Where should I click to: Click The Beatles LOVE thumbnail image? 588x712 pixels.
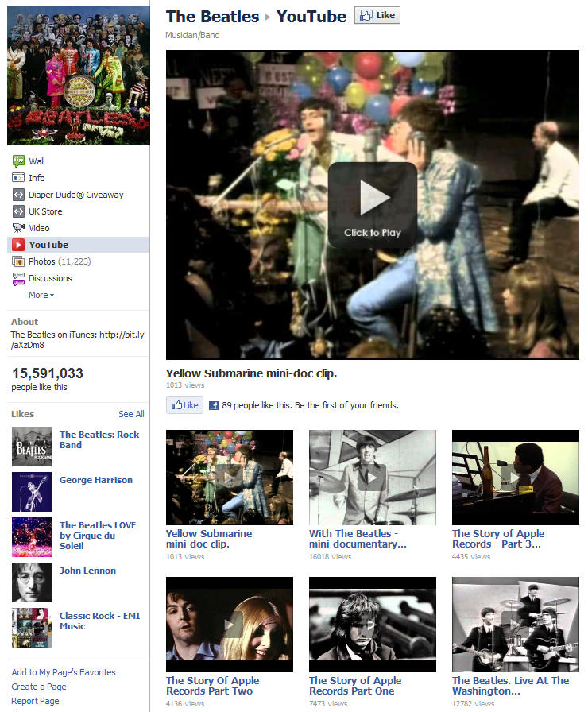click(x=32, y=537)
